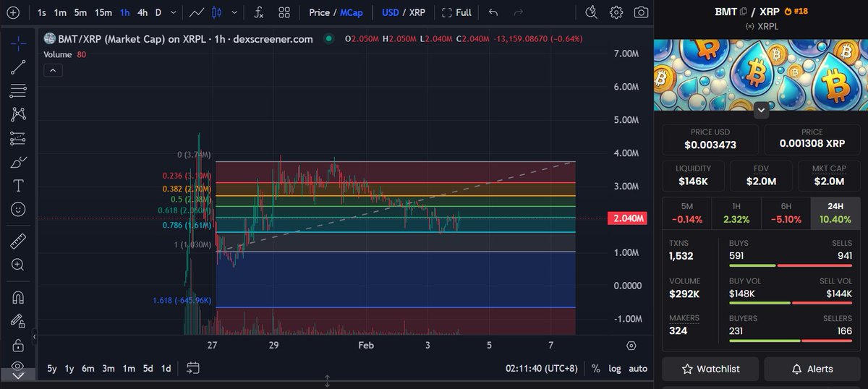Add token to Watchlist

[711, 369]
